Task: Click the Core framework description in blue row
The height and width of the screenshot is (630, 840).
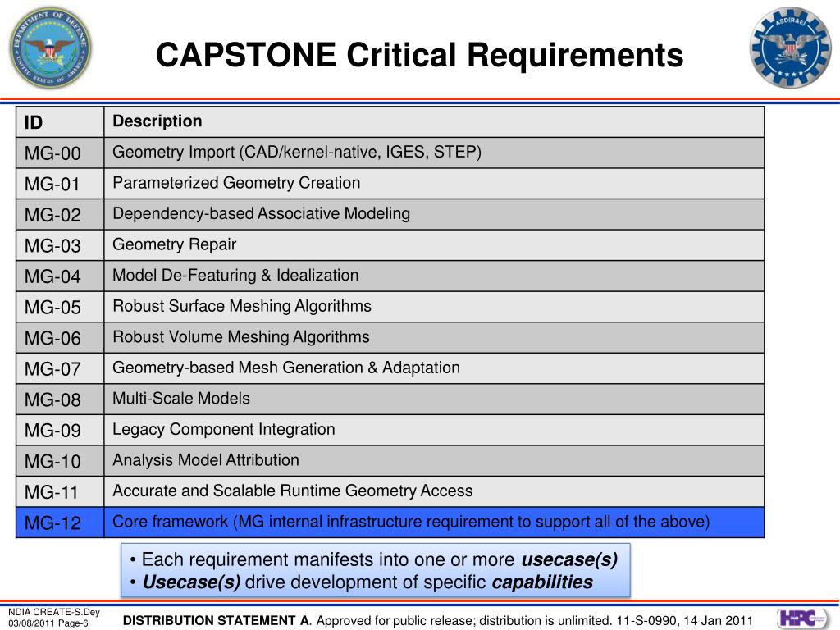Action: tap(434, 523)
